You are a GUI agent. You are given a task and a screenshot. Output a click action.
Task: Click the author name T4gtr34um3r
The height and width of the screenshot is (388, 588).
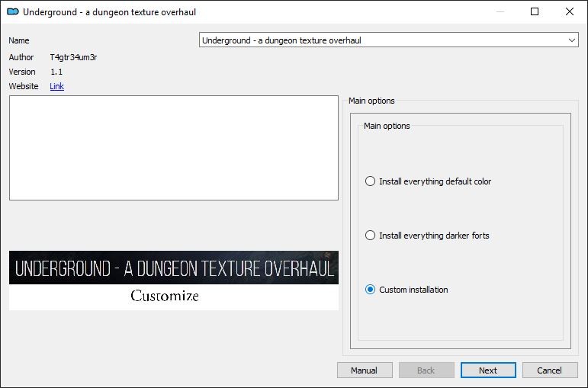tap(73, 57)
